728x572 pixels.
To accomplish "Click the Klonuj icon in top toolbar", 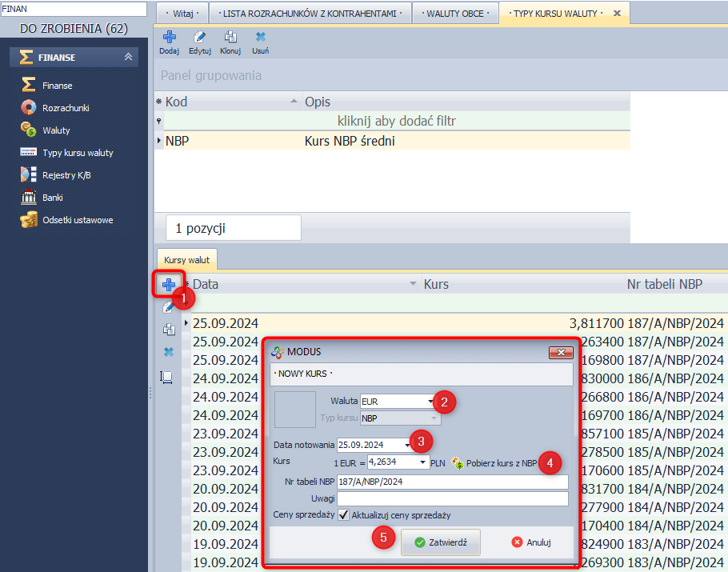I will (x=230, y=38).
